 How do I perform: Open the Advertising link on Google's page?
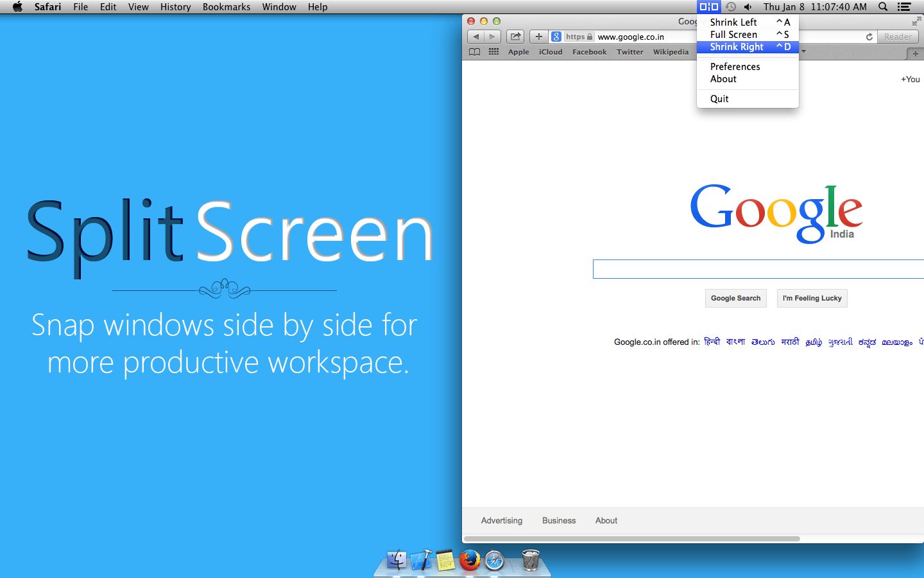point(502,521)
